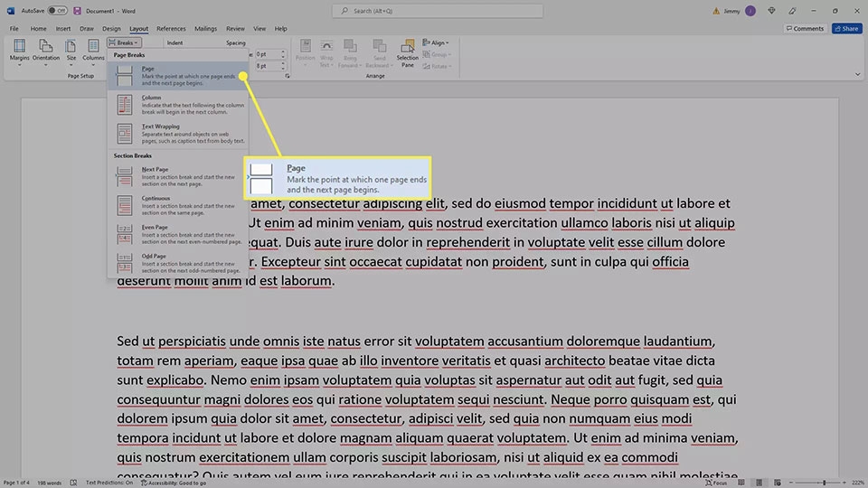The height and width of the screenshot is (488, 868).
Task: Switch to the References tab
Action: (171, 29)
